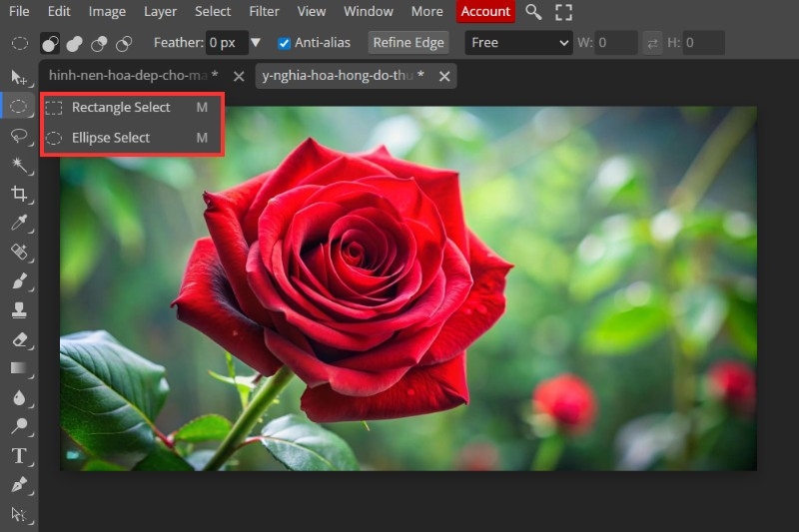This screenshot has width=799, height=532.
Task: Click the Refine Edge button
Action: (x=408, y=43)
